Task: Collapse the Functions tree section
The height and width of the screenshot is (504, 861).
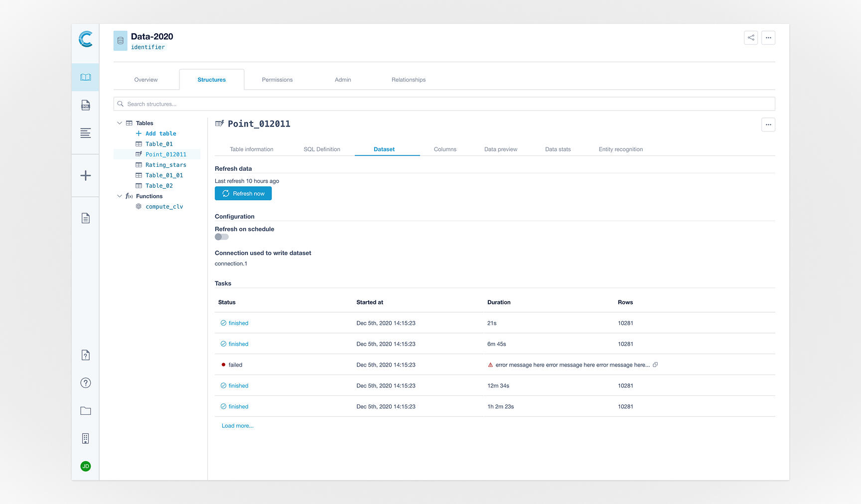Action: 120,196
